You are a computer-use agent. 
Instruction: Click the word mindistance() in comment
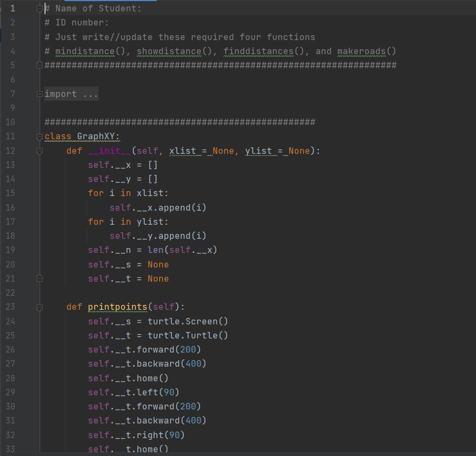point(90,51)
